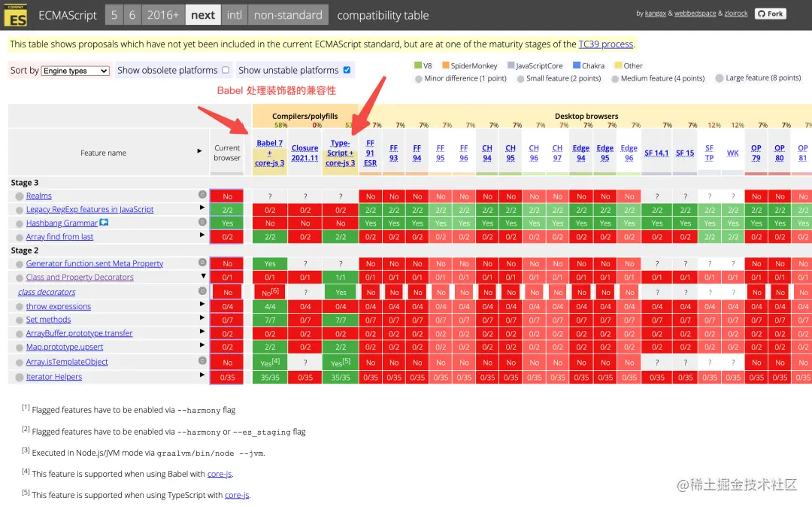
Task: Click Babel cell 'No[6]' in class decorators
Action: coord(270,292)
